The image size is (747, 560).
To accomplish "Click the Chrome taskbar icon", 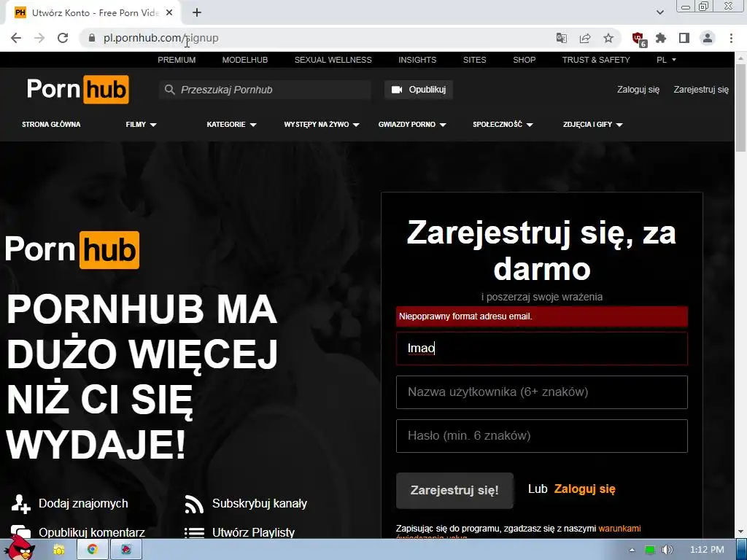I will click(93, 550).
